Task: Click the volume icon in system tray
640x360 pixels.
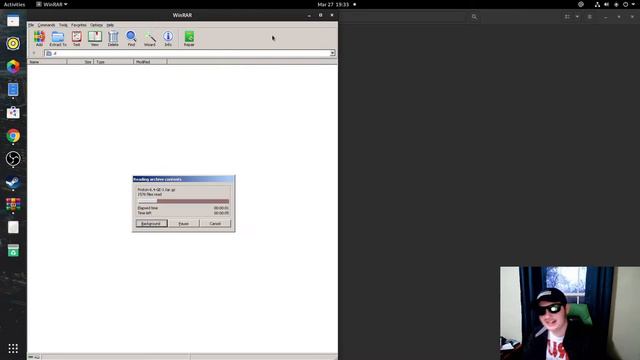Action: pos(607,4)
